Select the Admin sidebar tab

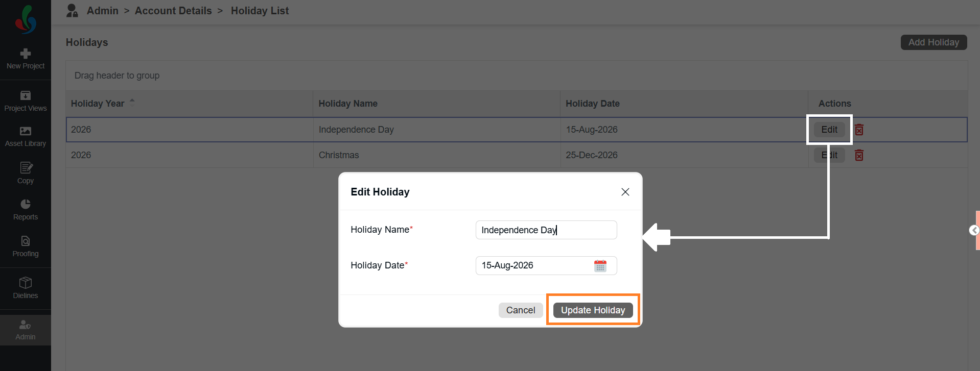26,330
